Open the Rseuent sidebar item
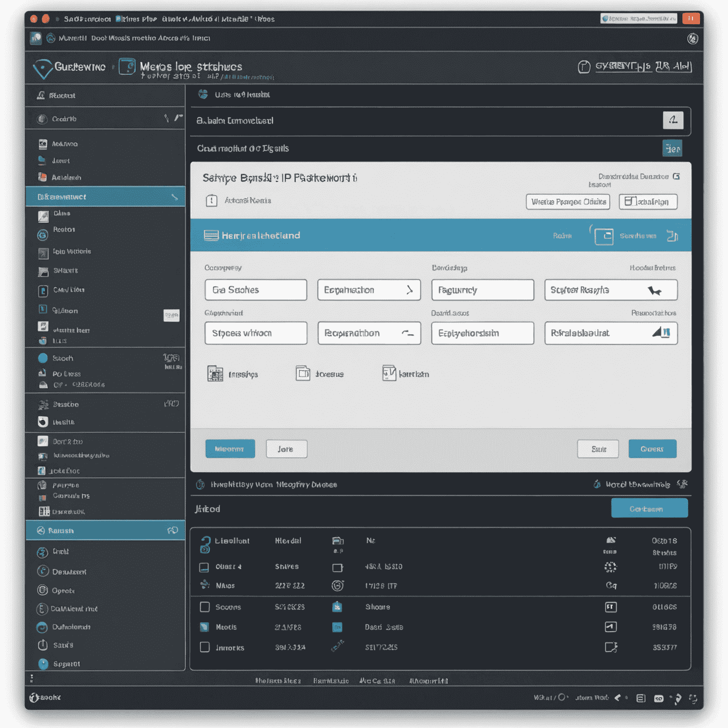The image size is (728, 728). (105, 96)
